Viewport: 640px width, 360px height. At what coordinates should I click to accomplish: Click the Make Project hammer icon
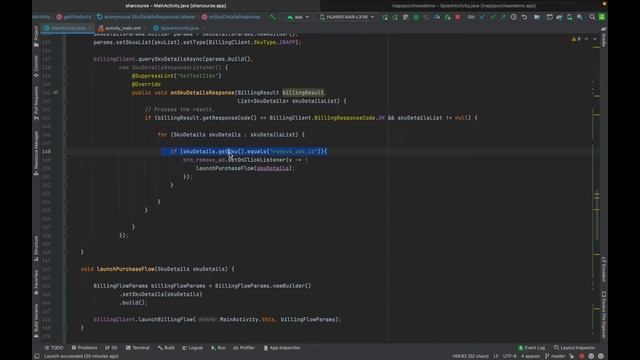[x=273, y=17]
